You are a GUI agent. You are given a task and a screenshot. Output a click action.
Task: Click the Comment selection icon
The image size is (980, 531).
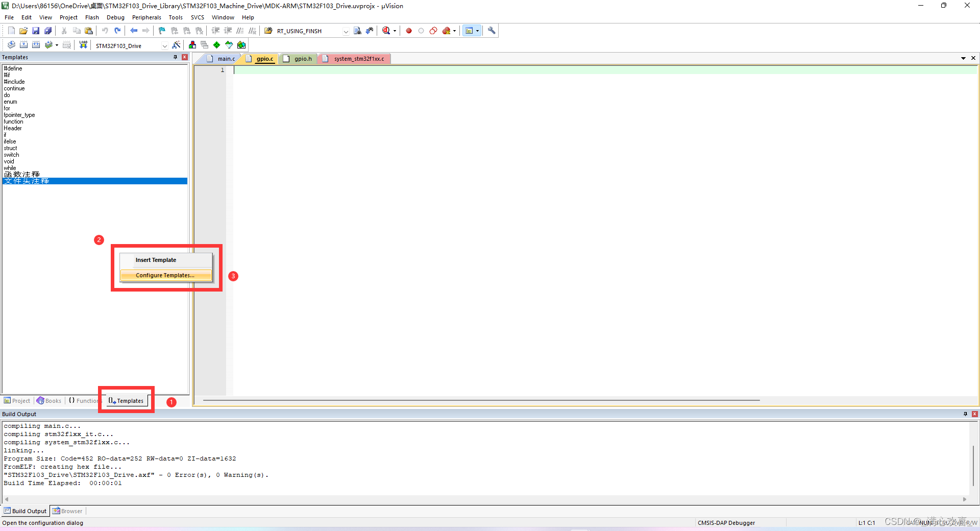pos(240,31)
